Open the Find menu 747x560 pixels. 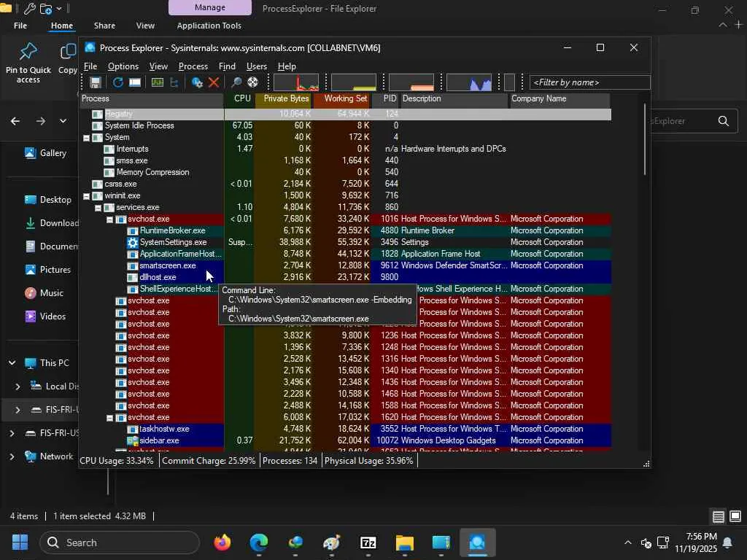click(x=228, y=66)
